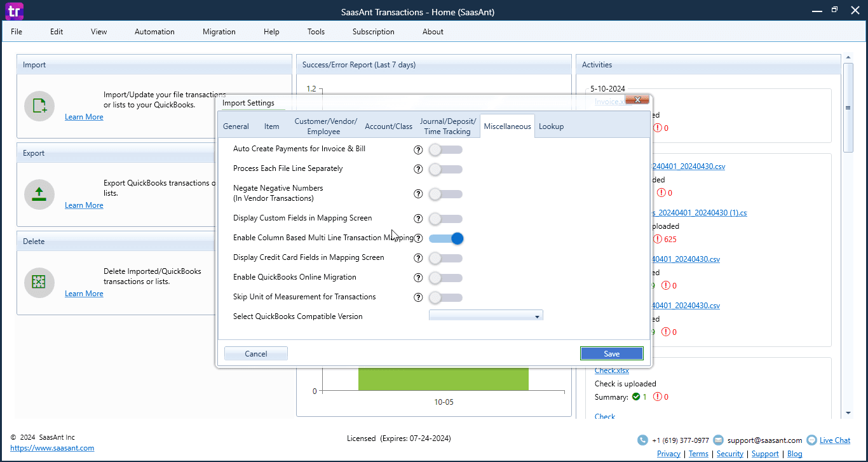
Task: Click Learn More link under Export
Action: click(x=84, y=205)
